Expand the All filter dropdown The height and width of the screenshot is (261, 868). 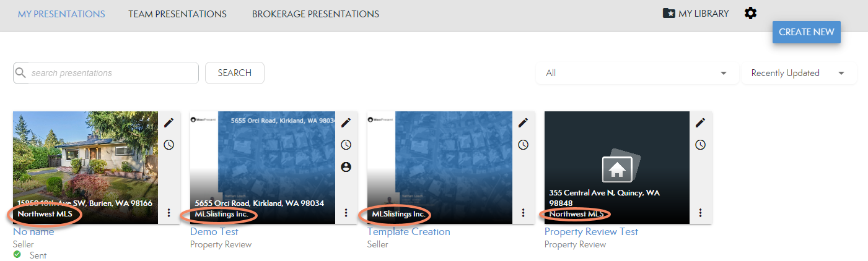tap(636, 73)
